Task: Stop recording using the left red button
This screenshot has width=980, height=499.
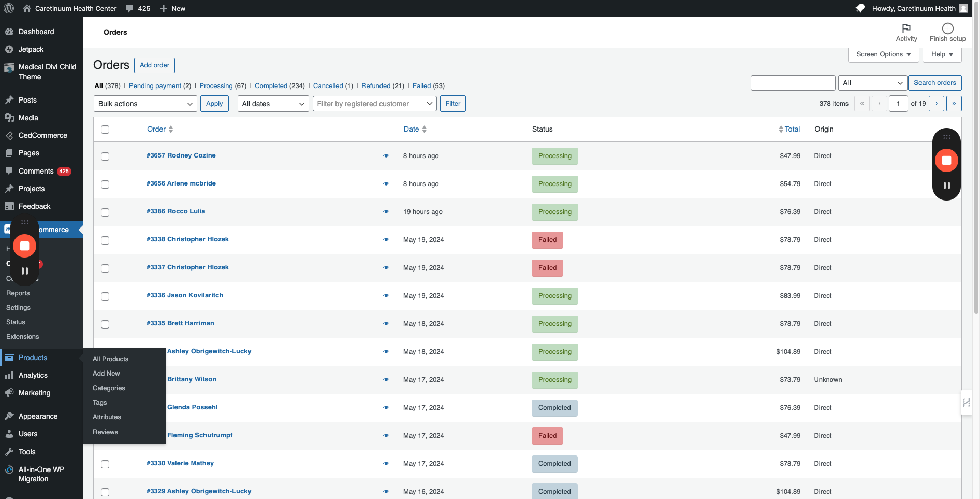Action: (24, 246)
